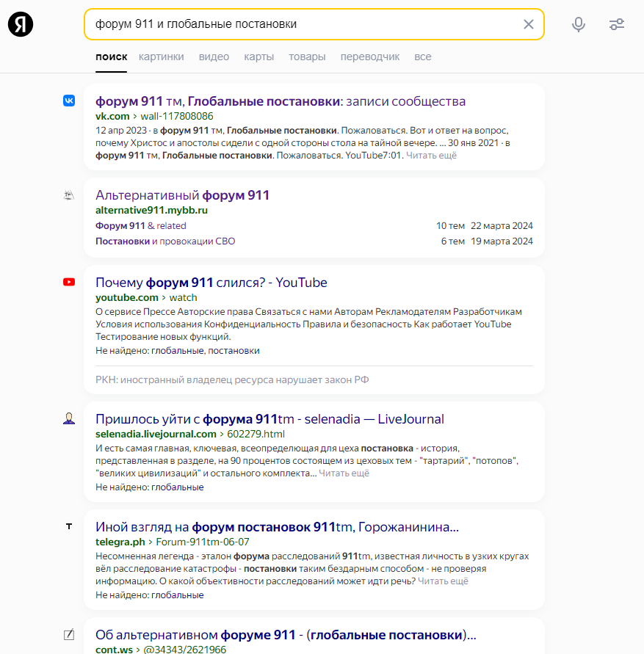Open search settings sliders icon
The height and width of the screenshot is (654, 644).
pos(616,24)
